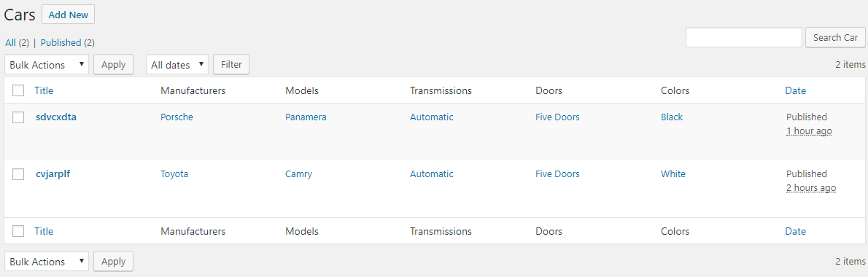Open the White color link
Image resolution: width=868 pixels, height=277 pixels.
point(673,174)
